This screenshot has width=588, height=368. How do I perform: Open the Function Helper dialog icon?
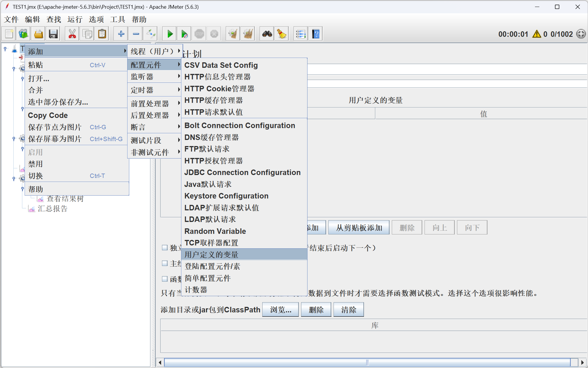pyautogui.click(x=301, y=34)
